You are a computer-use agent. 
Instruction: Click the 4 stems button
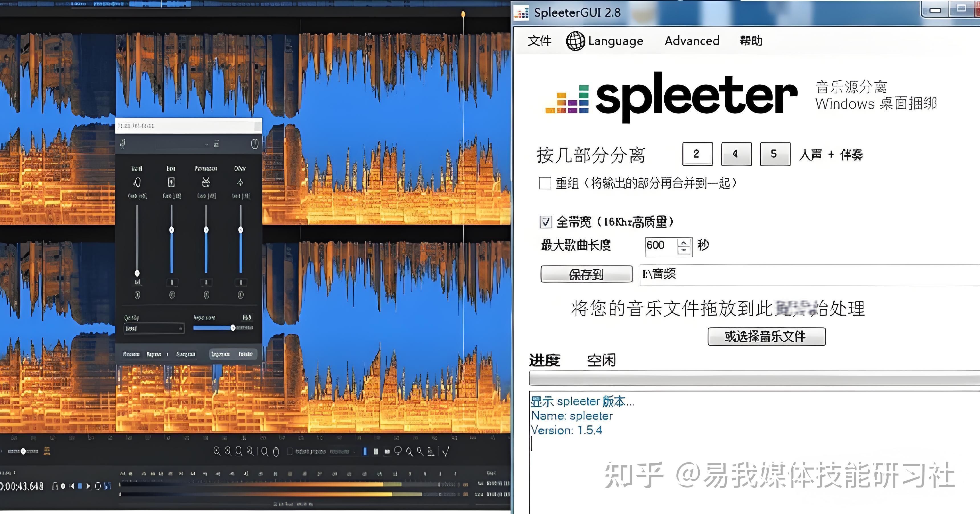pos(736,154)
